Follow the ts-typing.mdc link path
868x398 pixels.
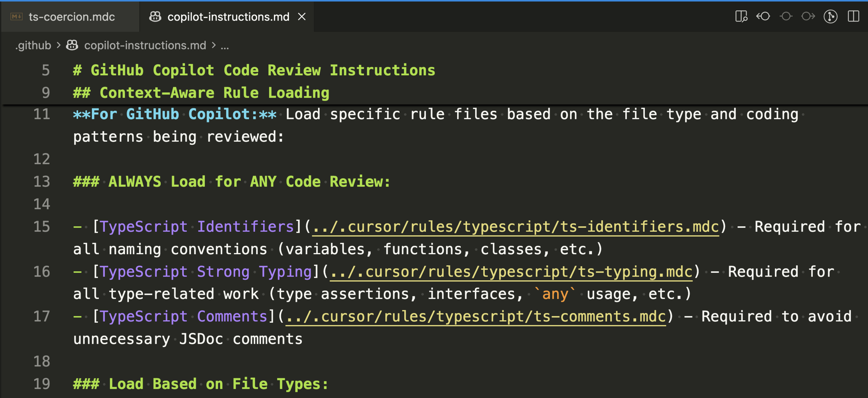click(x=511, y=271)
